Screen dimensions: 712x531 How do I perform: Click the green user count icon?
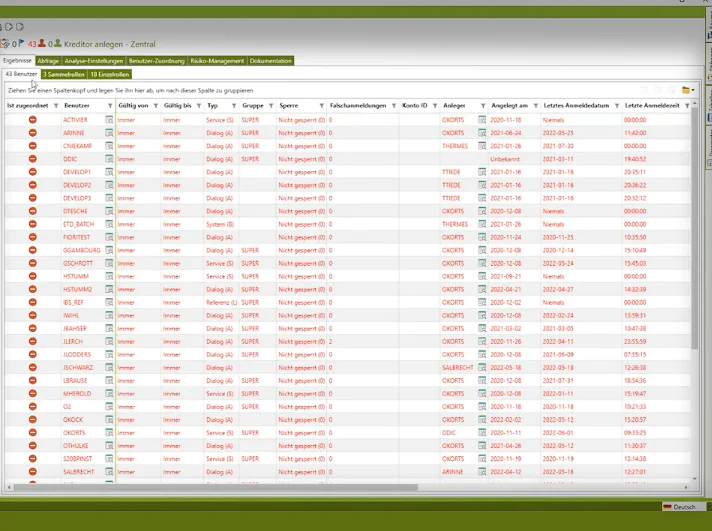[58, 44]
